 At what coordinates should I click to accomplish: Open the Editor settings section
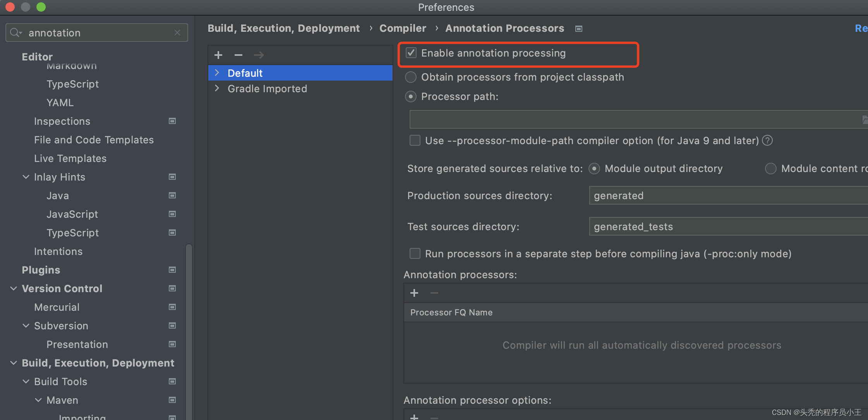(37, 57)
